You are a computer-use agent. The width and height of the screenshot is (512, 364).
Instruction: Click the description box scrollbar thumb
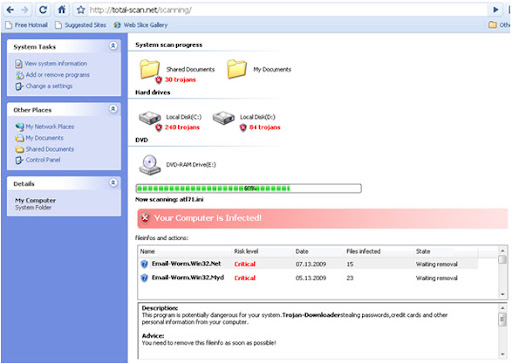502,319
